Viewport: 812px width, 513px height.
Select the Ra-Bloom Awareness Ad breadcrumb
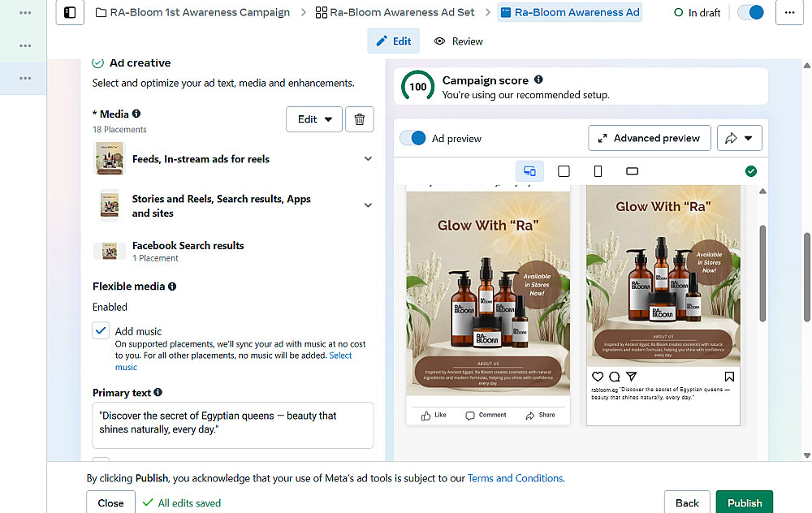click(x=570, y=12)
